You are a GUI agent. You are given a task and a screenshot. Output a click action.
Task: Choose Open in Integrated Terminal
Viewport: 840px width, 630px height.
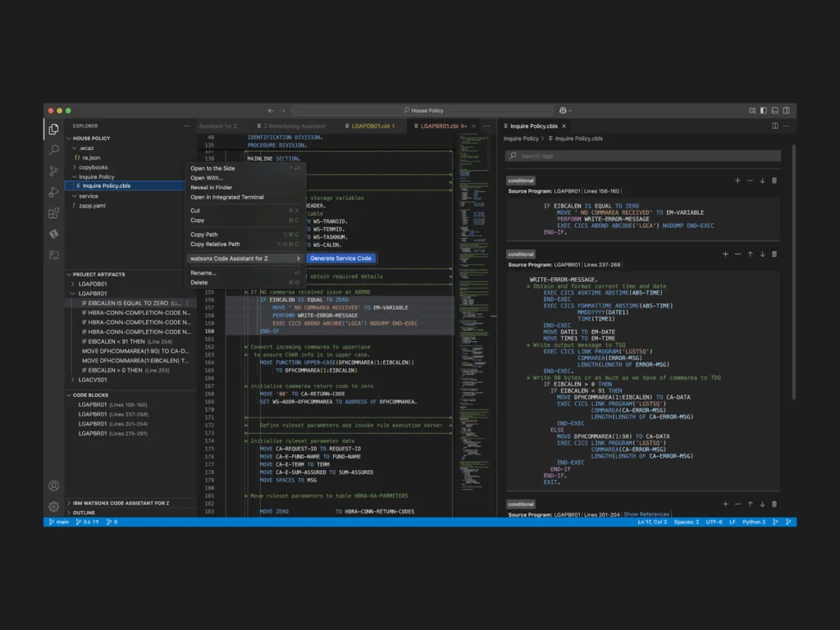[x=244, y=197]
